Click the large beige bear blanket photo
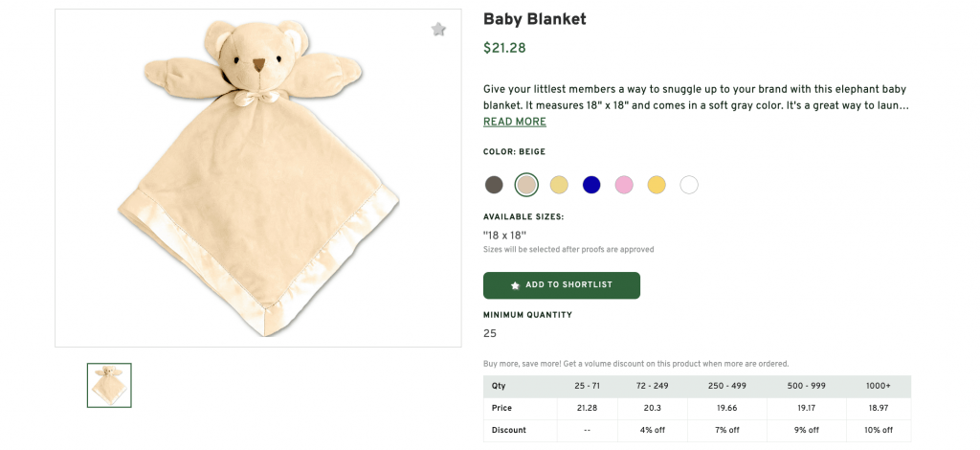The height and width of the screenshot is (450, 980). pos(258,178)
